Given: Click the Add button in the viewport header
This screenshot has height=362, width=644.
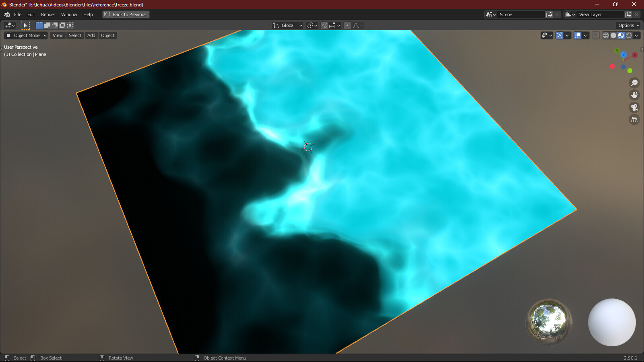Looking at the screenshot, I should click(91, 35).
